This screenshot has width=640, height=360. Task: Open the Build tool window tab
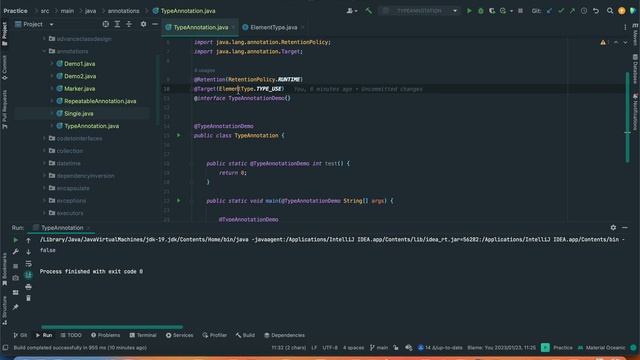point(245,335)
